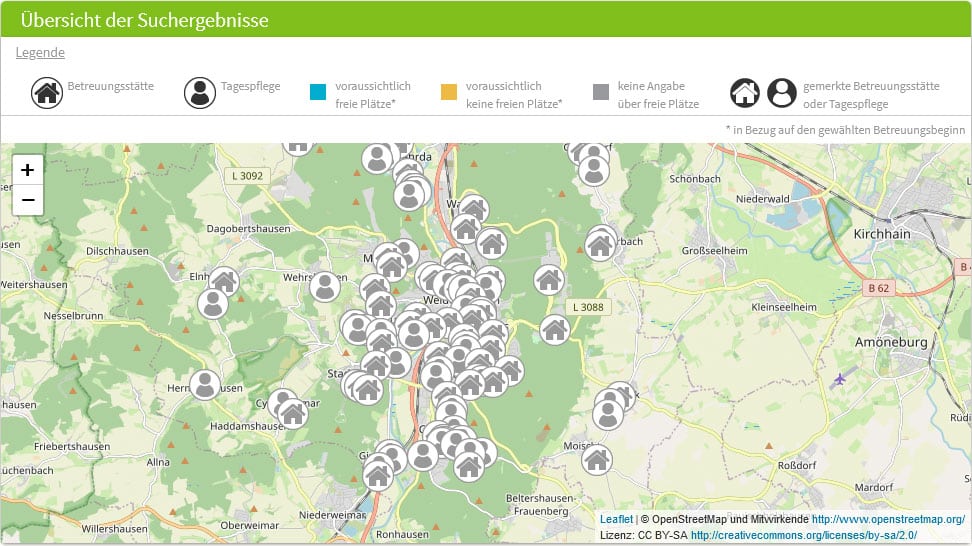The height and width of the screenshot is (546, 972).
Task: Select the person marker near Wehrshausen
Action: pyautogui.click(x=324, y=287)
